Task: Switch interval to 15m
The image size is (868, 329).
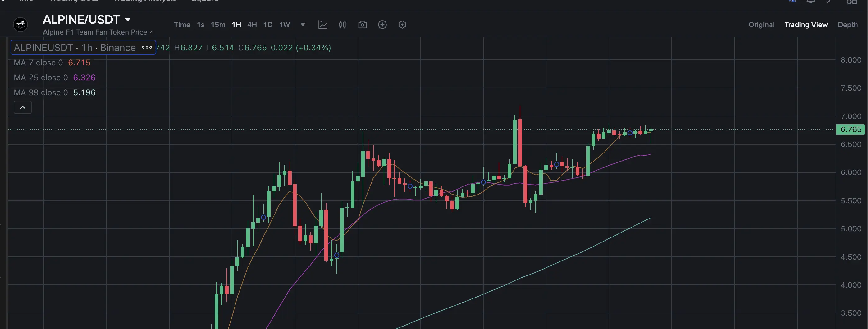Action: pos(218,25)
